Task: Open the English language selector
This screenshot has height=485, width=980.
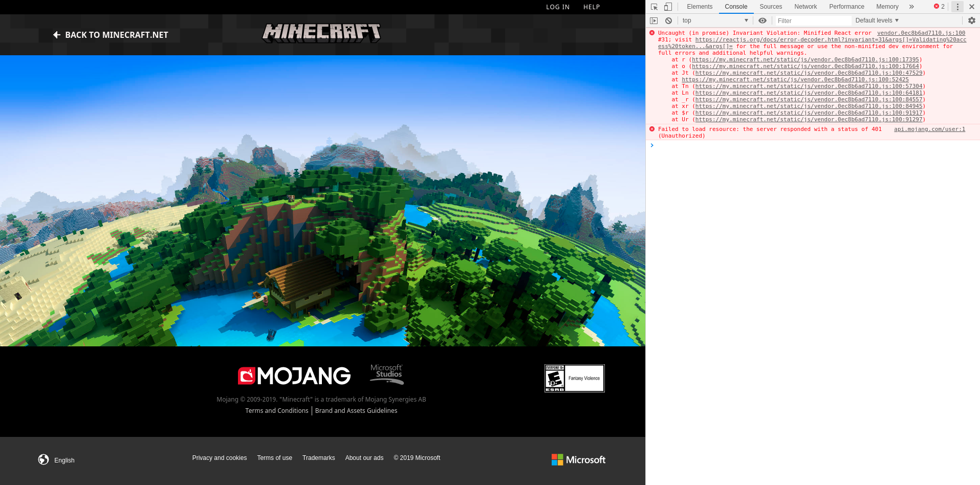Action: click(56, 460)
